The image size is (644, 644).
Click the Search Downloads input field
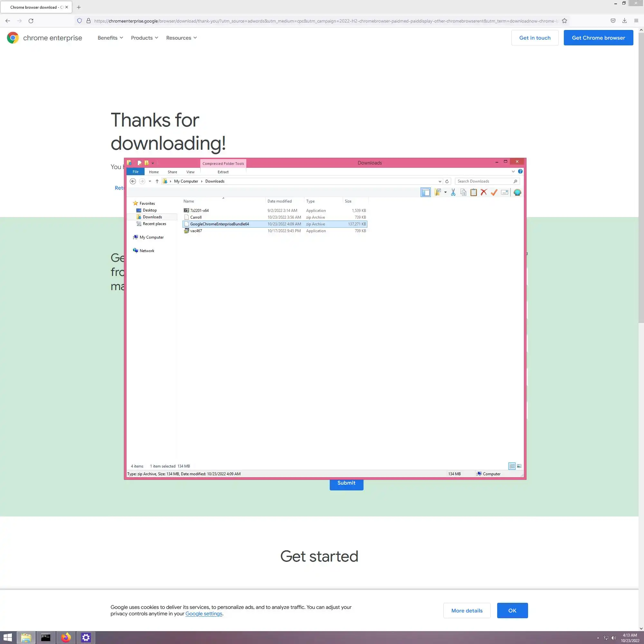click(483, 181)
